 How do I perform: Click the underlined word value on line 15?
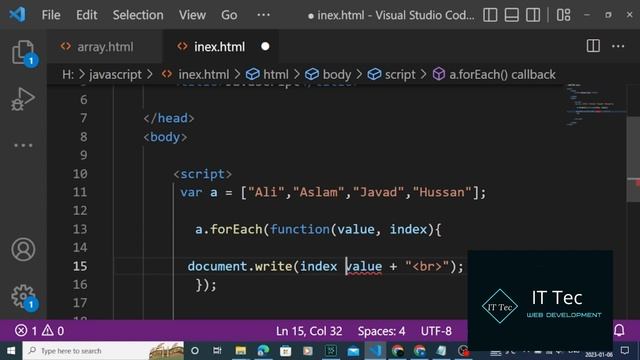tap(364, 267)
